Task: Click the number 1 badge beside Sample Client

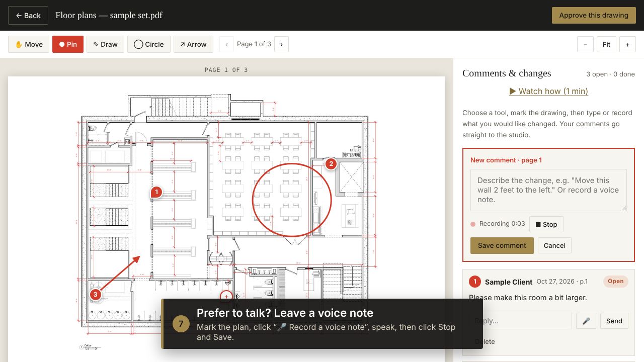Action: 474,282
